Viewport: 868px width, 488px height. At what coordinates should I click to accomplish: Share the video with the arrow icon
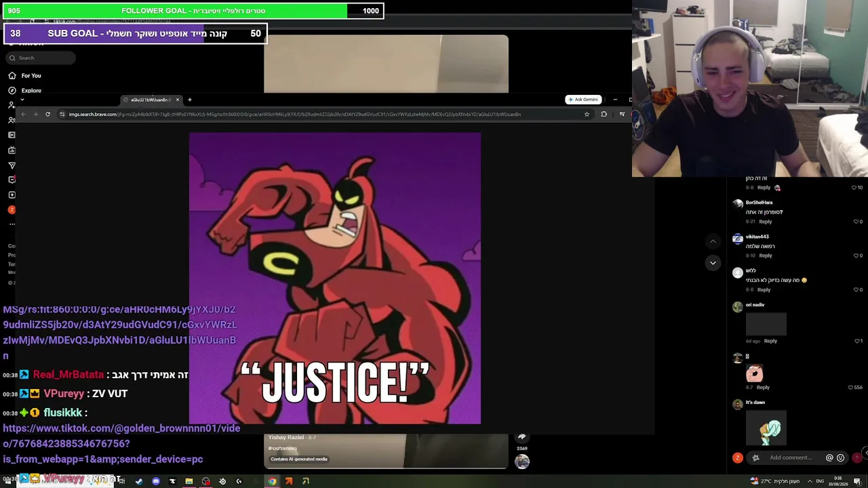coord(521,437)
